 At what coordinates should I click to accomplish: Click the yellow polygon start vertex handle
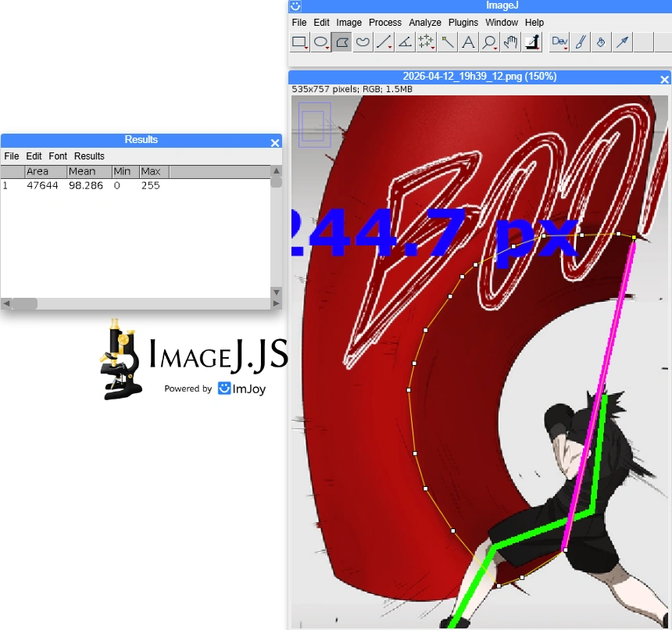pos(634,237)
